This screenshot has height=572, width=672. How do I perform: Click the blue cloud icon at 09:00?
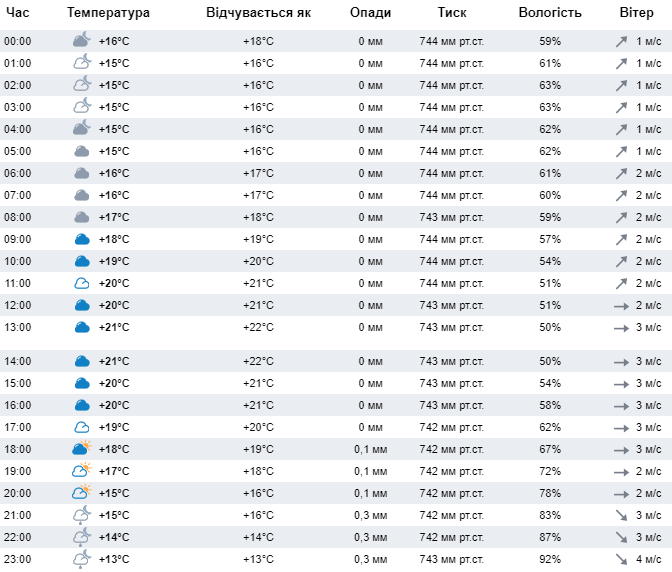click(82, 239)
